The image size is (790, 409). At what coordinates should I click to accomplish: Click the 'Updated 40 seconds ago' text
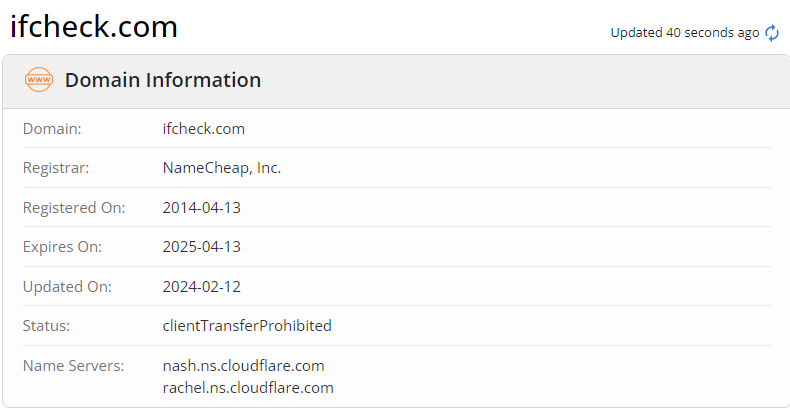(685, 33)
